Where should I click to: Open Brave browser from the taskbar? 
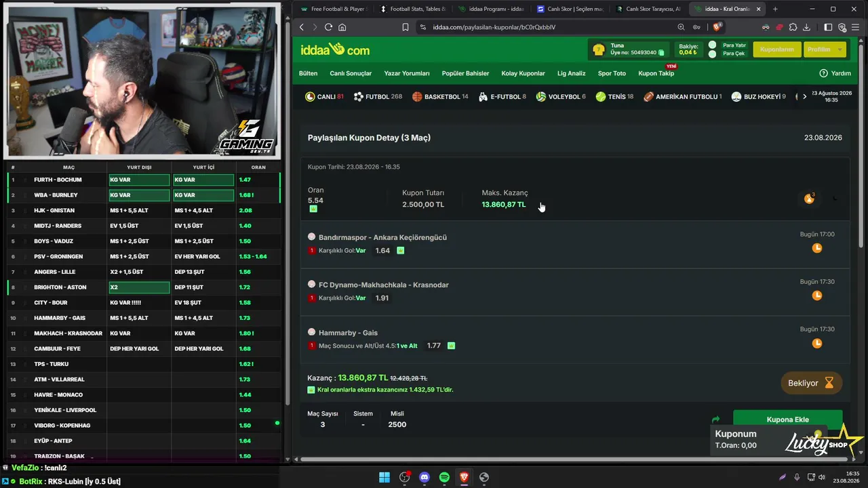point(464,477)
